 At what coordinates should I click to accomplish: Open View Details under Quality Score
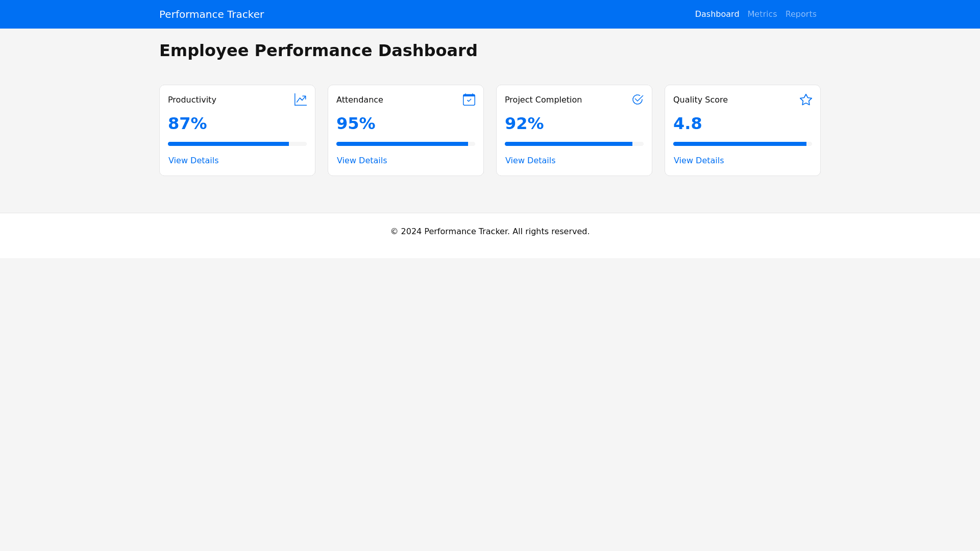coord(699,161)
